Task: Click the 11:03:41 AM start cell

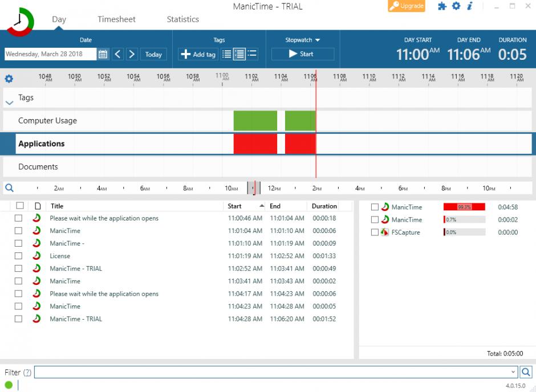Action: click(245, 281)
